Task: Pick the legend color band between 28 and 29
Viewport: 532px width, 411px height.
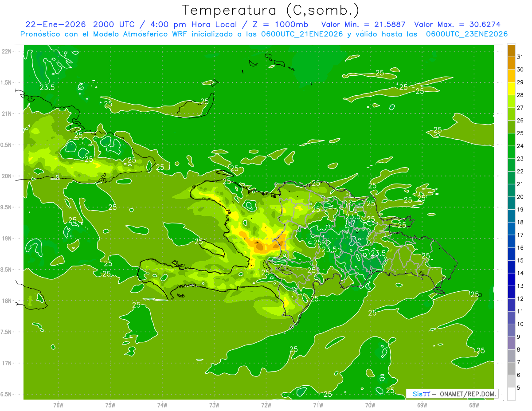Action: click(511, 89)
